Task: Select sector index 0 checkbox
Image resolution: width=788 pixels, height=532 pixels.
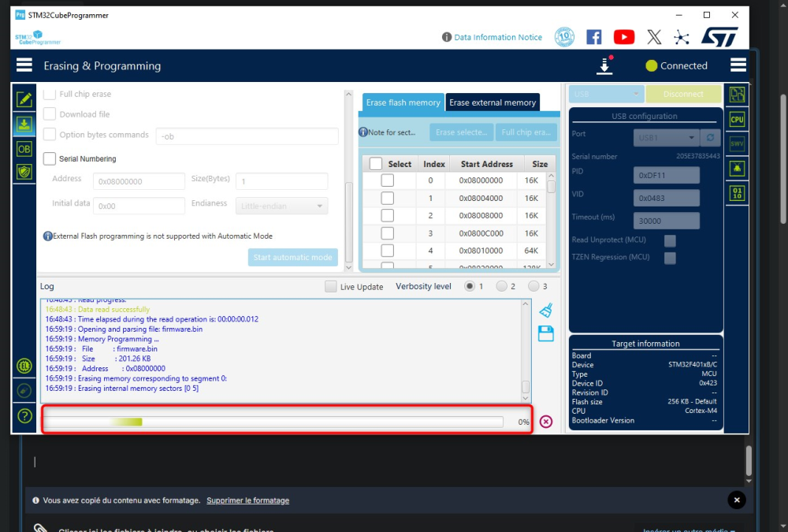Action: coord(387,180)
